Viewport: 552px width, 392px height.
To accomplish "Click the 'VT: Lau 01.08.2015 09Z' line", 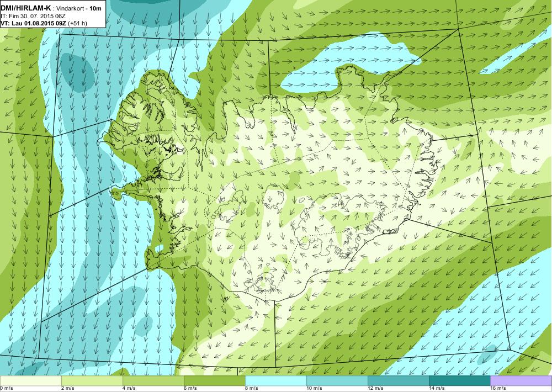I will (34, 23).
